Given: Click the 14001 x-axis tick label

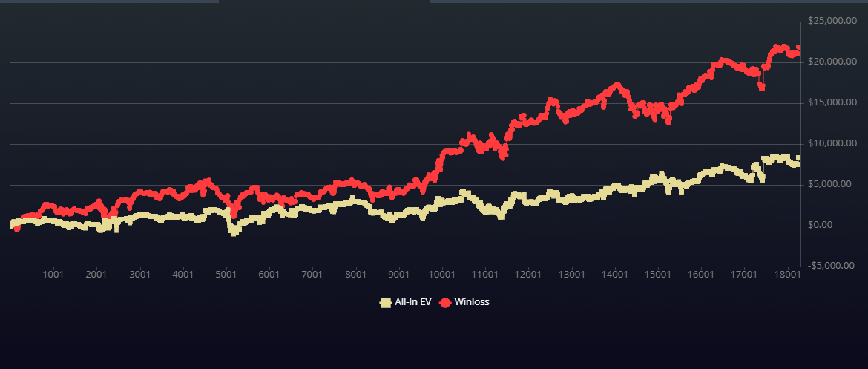Looking at the screenshot, I should coord(615,274).
